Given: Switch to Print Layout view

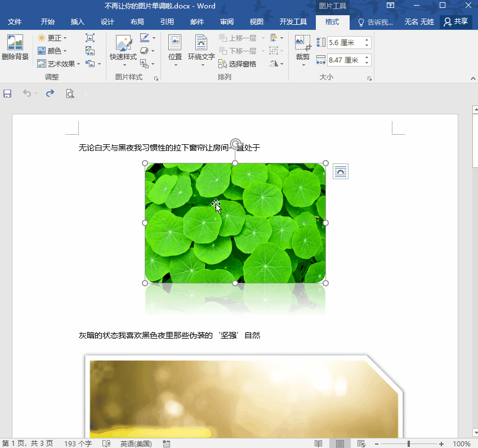Looking at the screenshot, I should click(340, 443).
